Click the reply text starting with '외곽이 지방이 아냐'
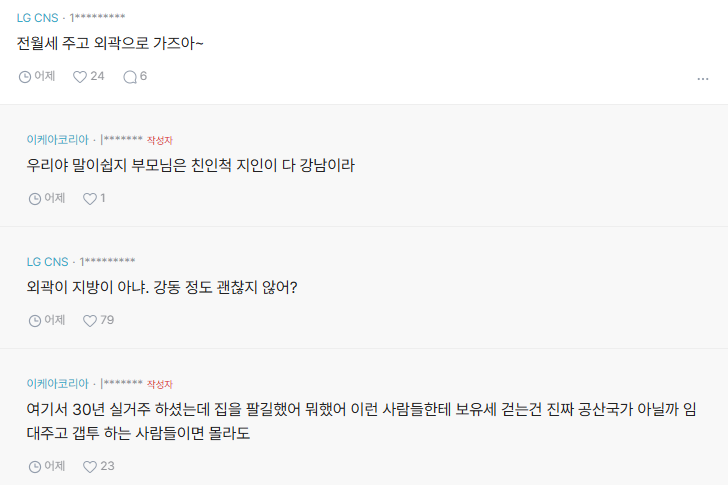 coord(162,288)
